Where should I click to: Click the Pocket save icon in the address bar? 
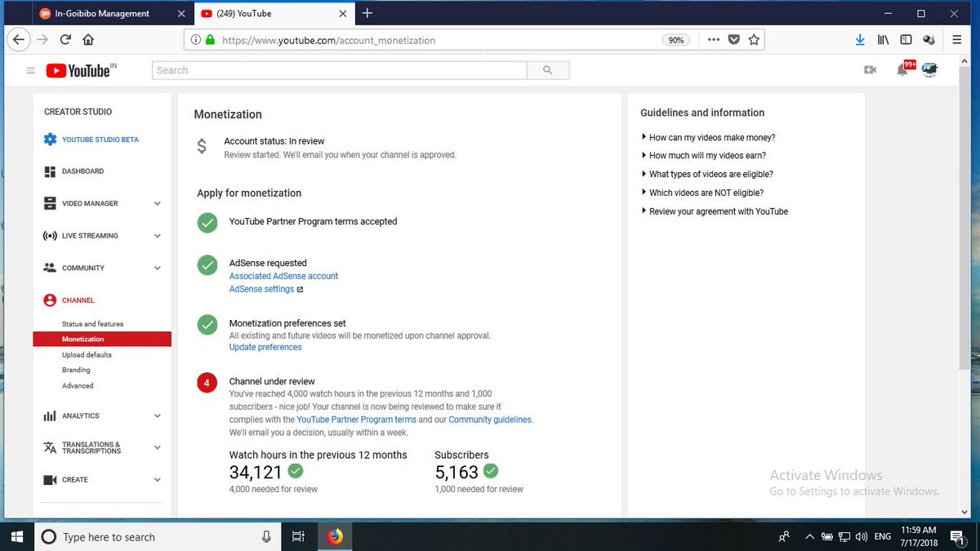pyautogui.click(x=734, y=39)
